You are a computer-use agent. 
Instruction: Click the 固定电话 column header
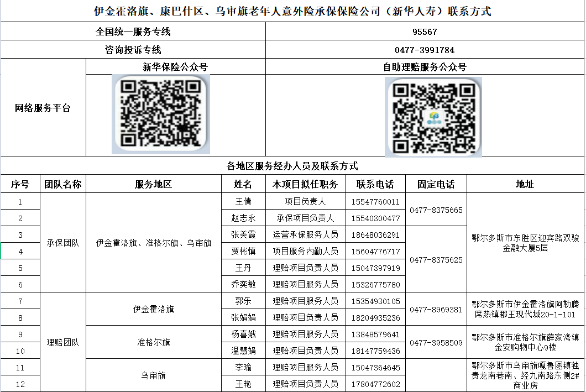[436, 184]
